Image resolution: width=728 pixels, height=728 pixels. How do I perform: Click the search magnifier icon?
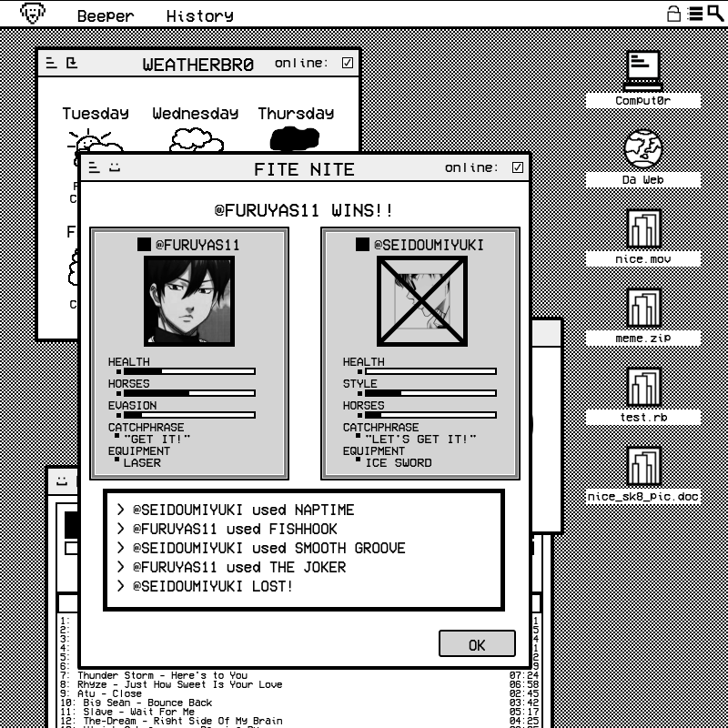[x=715, y=13]
